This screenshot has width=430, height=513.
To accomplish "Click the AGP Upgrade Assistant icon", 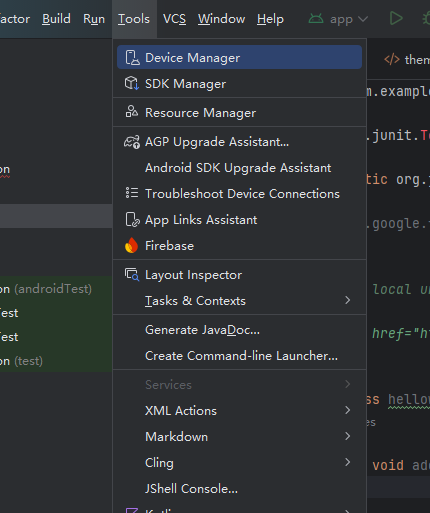I will [x=132, y=142].
